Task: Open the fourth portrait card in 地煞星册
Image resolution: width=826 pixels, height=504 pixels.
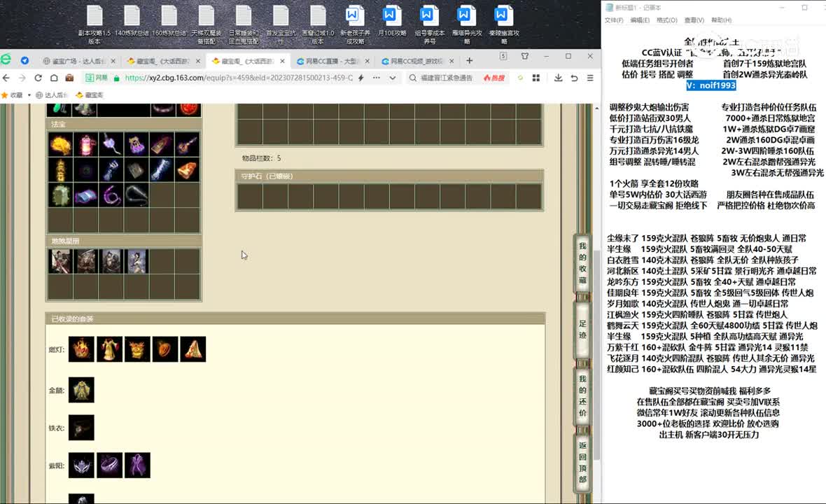Action: tap(136, 262)
